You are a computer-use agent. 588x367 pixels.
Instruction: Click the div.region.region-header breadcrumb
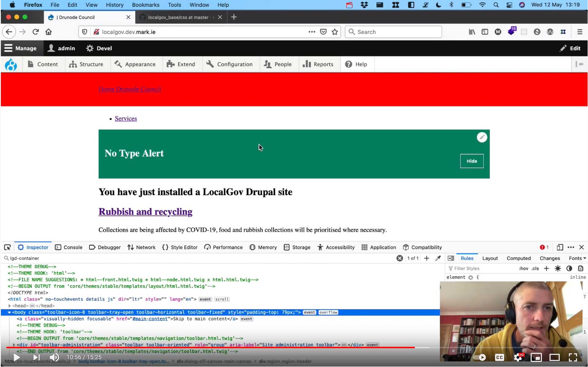pos(285,361)
